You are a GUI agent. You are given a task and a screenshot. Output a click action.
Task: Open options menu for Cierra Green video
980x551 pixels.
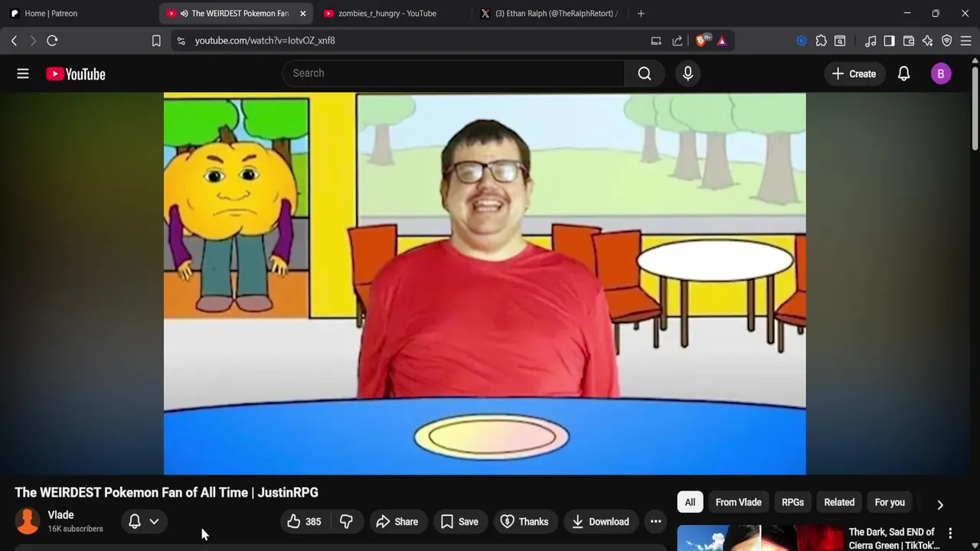coord(950,533)
